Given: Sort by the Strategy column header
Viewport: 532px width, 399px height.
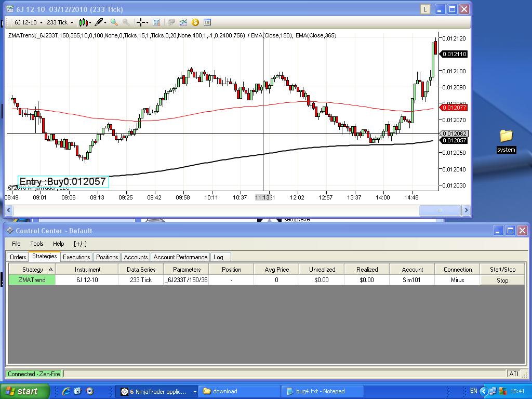Looking at the screenshot, I should (x=32, y=270).
